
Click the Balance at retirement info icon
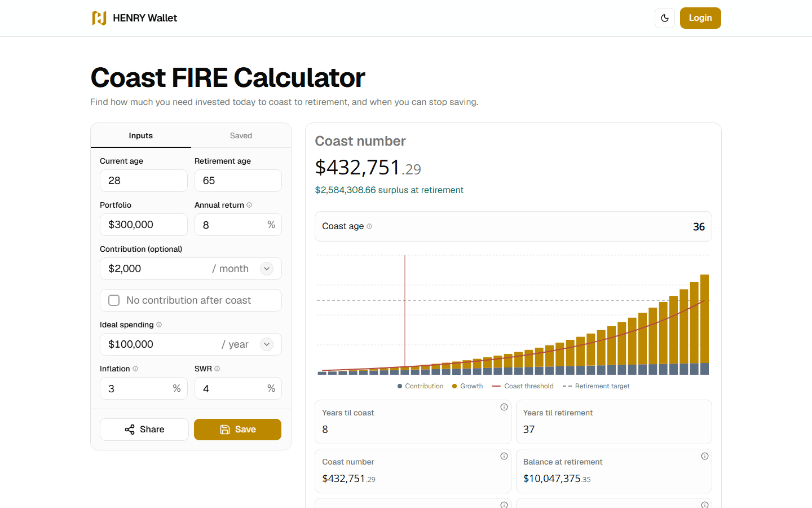tap(705, 456)
